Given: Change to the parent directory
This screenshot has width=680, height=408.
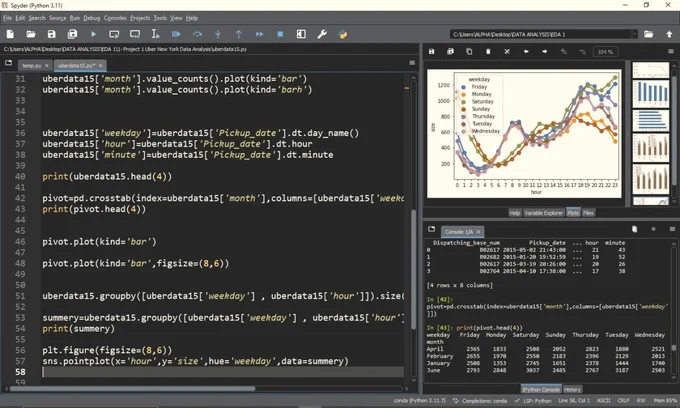Looking at the screenshot, I should point(669,34).
